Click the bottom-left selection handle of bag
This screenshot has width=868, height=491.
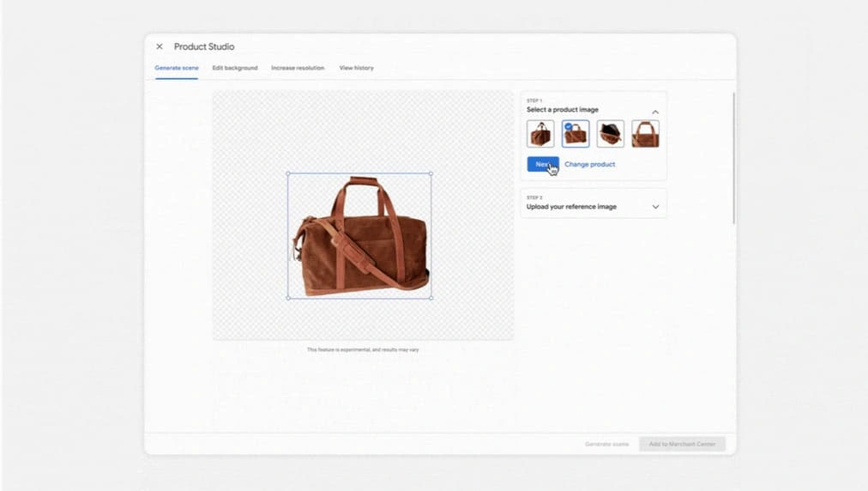coord(288,298)
